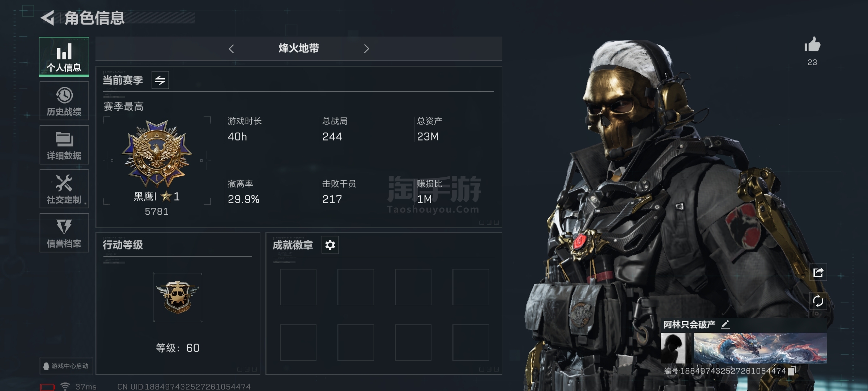
Task: Edit the nickname 阿林只会破产 with pencil
Action: pos(725,324)
